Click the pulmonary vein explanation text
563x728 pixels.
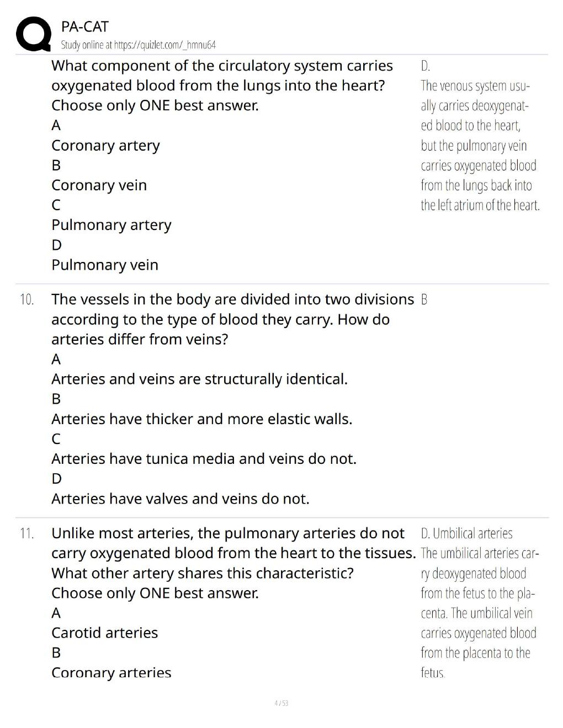[x=480, y=146]
